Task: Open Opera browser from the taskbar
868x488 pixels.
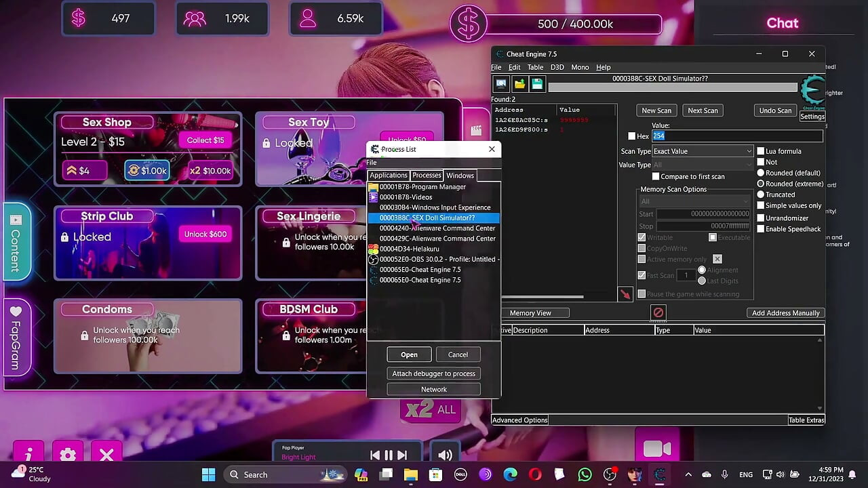Action: (535, 474)
